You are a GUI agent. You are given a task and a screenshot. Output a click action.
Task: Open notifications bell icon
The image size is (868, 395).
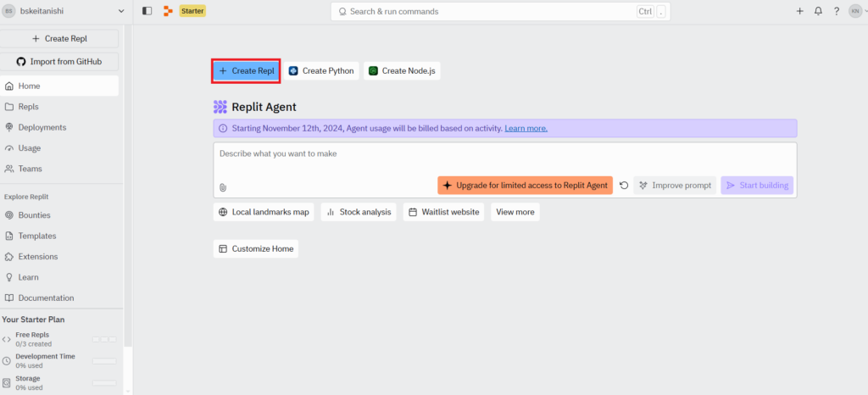coord(818,11)
